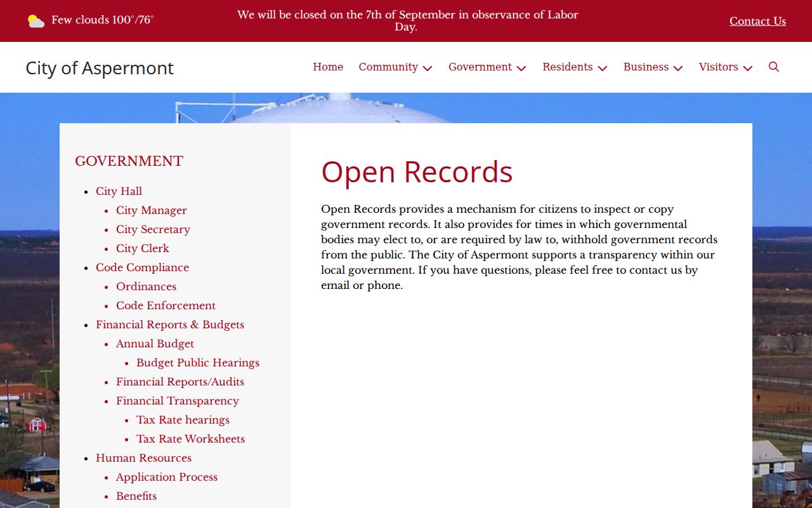
Task: Click the City of Aspermont site title
Action: (100, 68)
